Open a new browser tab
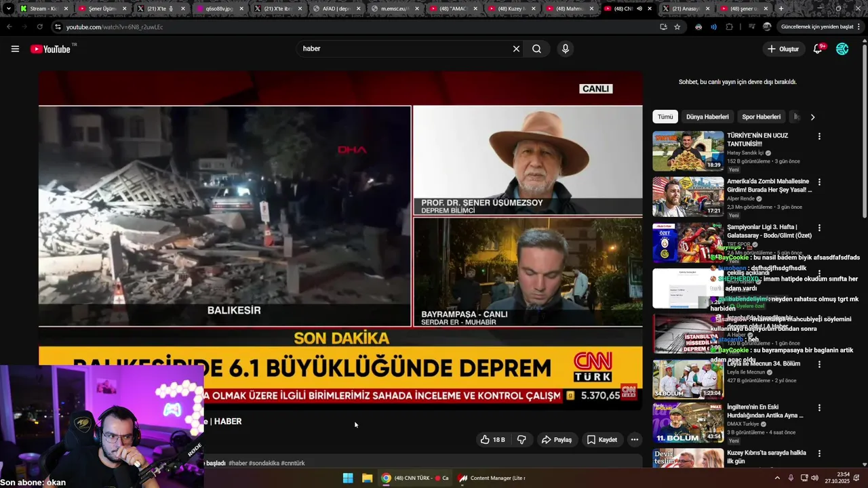 click(781, 9)
